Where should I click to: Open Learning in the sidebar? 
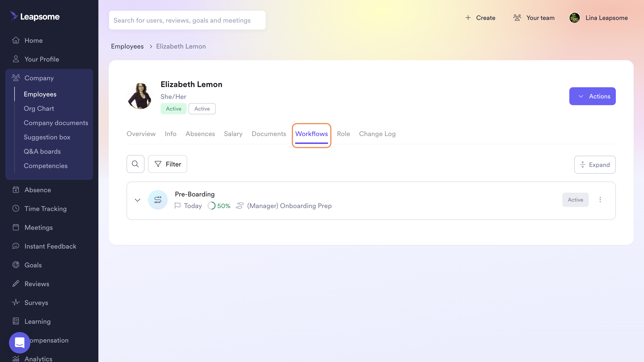[x=31, y=321]
